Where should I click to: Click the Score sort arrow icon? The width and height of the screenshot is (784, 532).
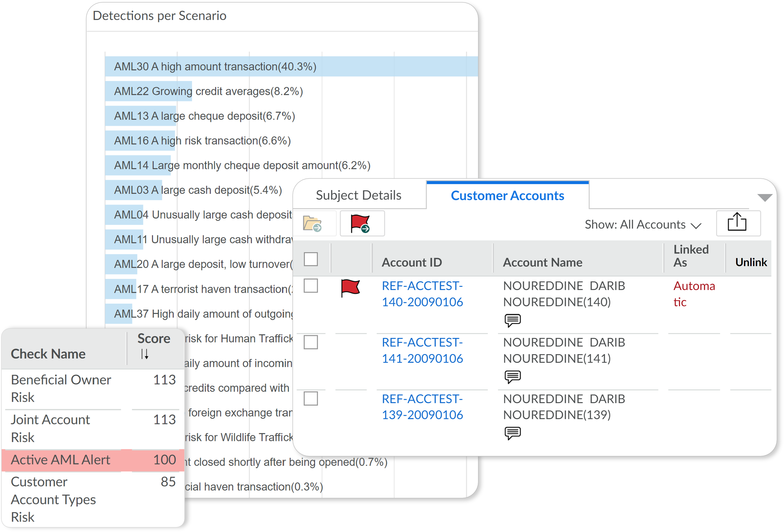[x=145, y=354]
